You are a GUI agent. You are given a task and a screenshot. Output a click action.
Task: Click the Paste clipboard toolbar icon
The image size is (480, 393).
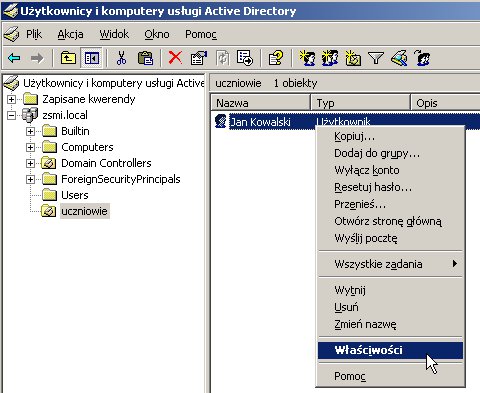point(146,58)
